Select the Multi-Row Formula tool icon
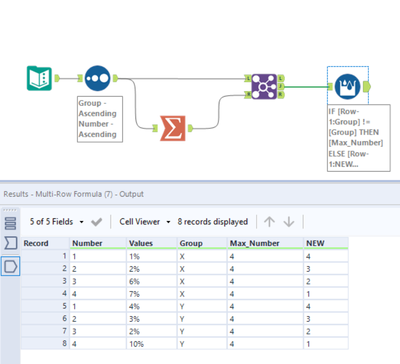Screen dimensions: 400x364 coord(347,87)
